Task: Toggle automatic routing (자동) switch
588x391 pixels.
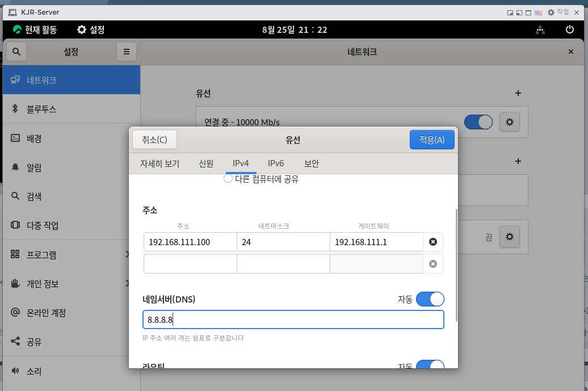Action: tap(430, 364)
